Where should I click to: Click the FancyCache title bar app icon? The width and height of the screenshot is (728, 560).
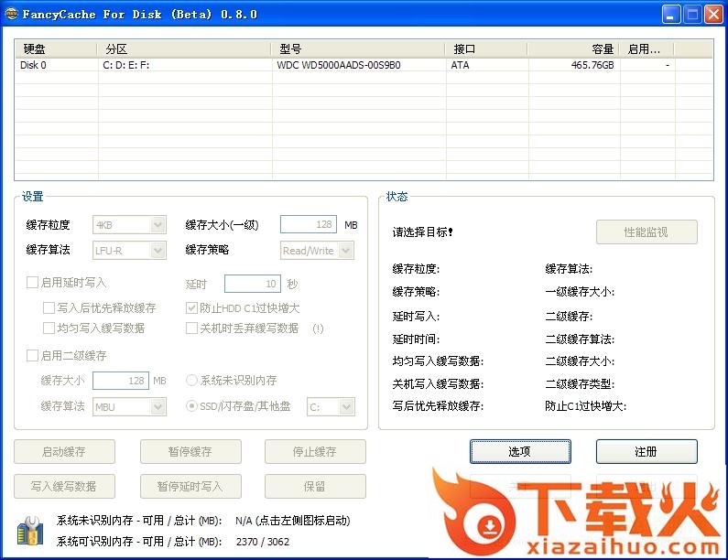(x=11, y=14)
